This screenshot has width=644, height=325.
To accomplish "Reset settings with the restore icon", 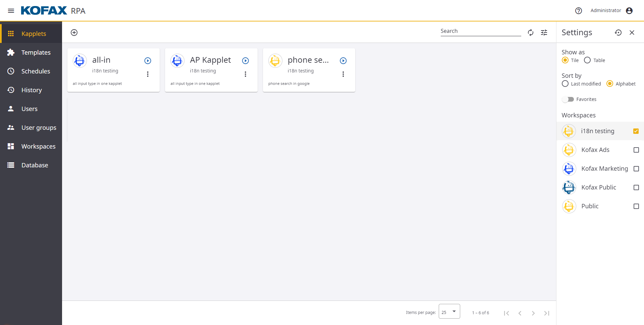I will tap(618, 33).
